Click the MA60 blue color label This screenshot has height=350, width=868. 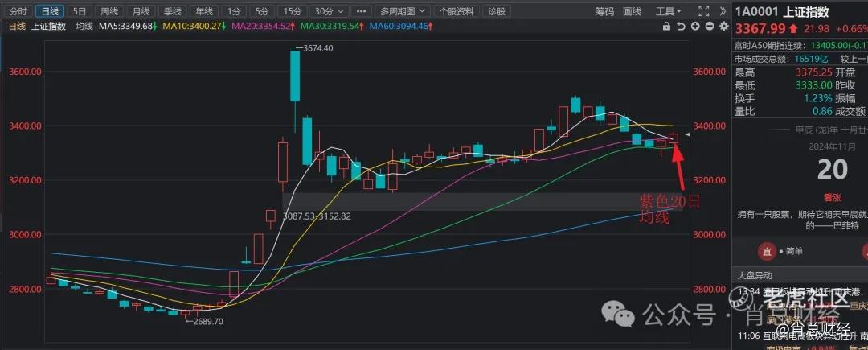pyautogui.click(x=399, y=26)
